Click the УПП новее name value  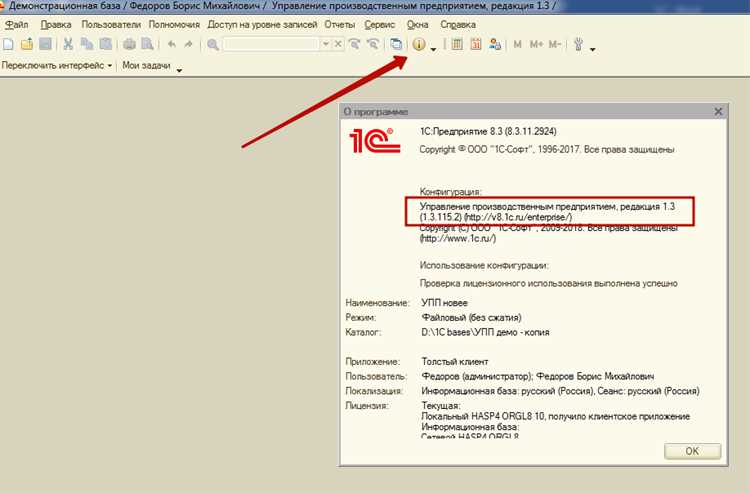tap(444, 303)
